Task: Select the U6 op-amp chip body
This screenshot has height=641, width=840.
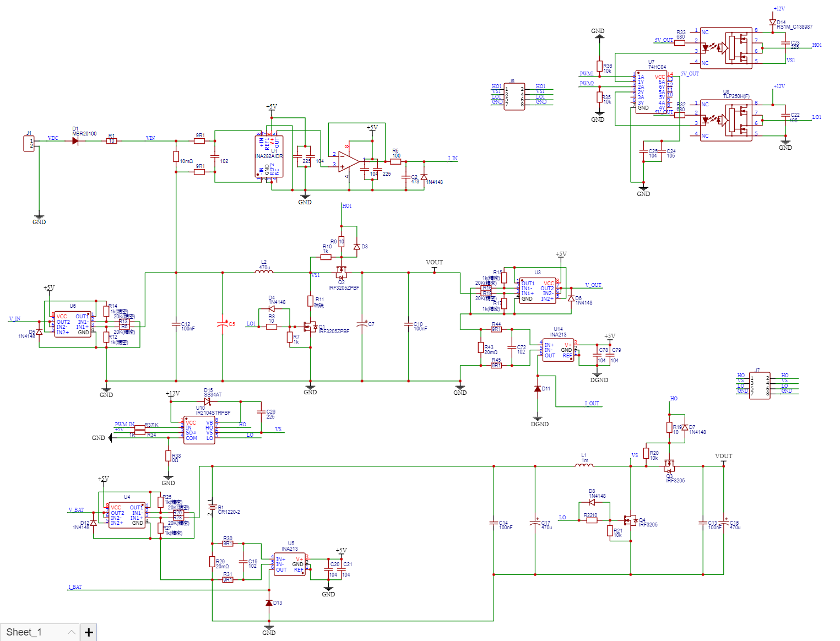Action: pos(73,324)
